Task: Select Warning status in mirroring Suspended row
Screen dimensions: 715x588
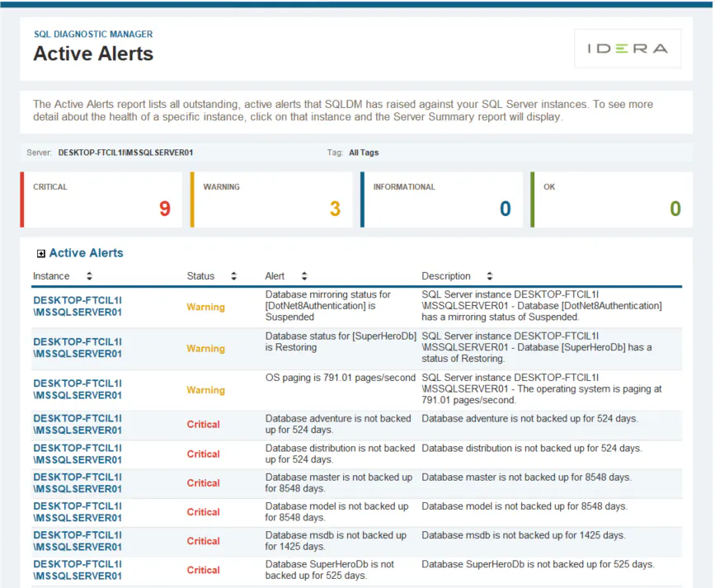Action: pyautogui.click(x=205, y=307)
